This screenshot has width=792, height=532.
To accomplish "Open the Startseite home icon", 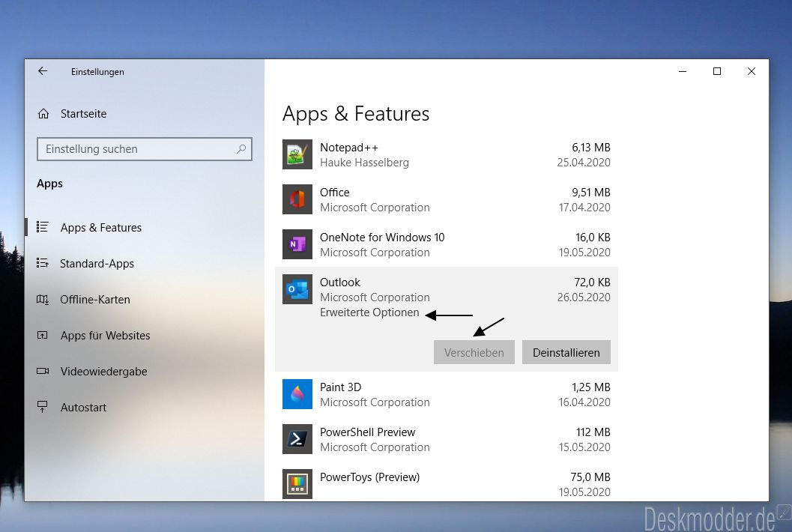I will tap(43, 114).
